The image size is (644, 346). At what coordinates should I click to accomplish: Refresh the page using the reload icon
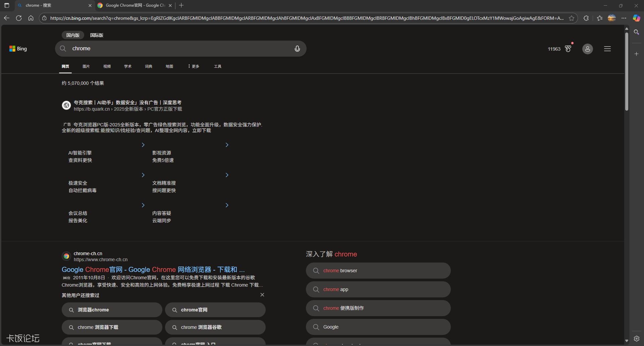19,18
